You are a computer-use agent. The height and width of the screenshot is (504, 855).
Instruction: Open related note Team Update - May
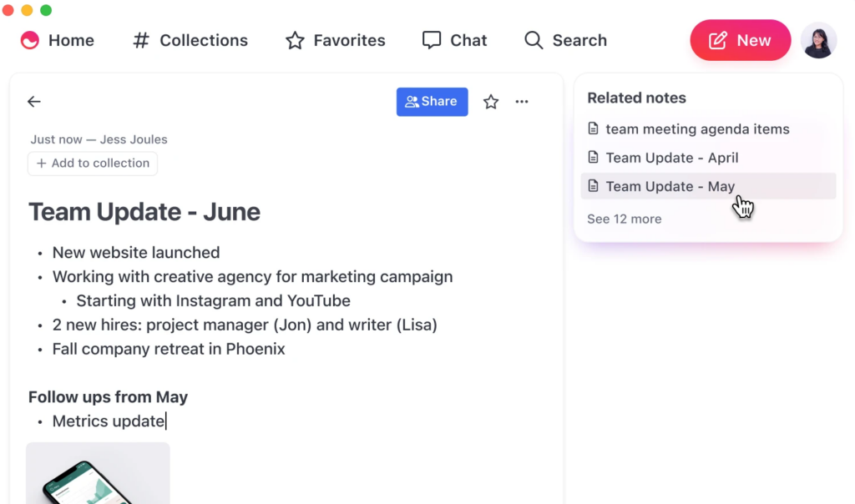click(708, 186)
